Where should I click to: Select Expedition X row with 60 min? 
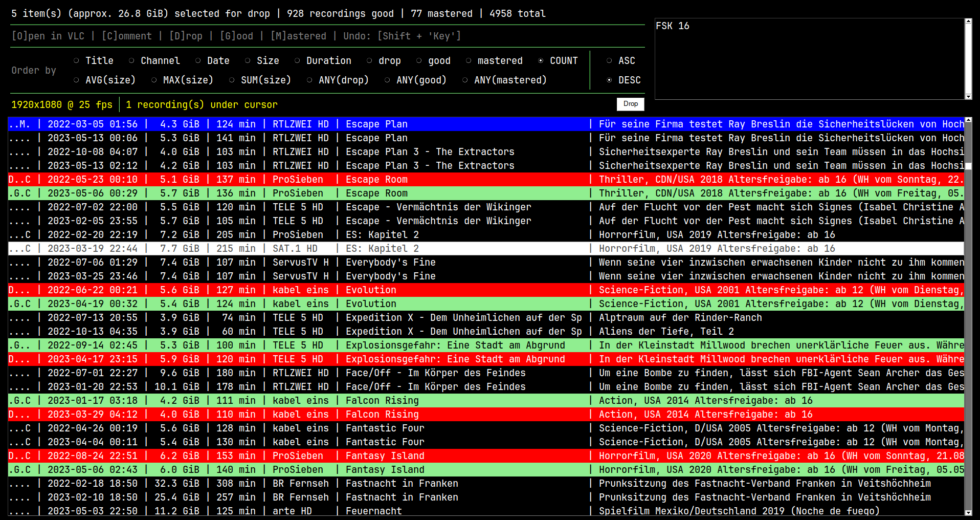[486, 331]
